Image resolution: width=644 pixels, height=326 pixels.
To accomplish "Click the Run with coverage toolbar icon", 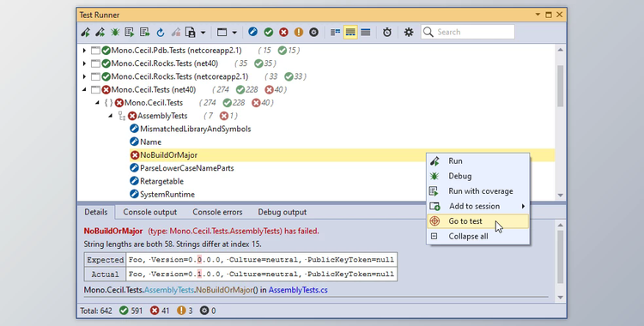I will [130, 32].
